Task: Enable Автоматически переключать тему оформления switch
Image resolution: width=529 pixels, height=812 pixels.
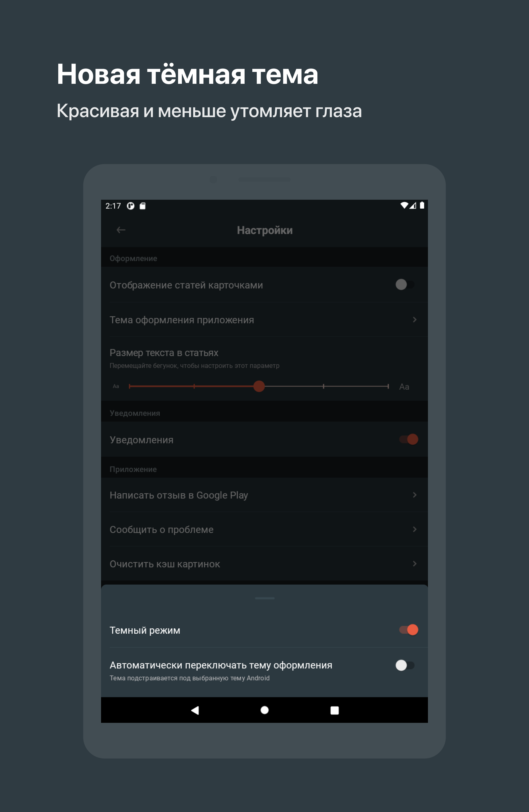Action: [405, 665]
